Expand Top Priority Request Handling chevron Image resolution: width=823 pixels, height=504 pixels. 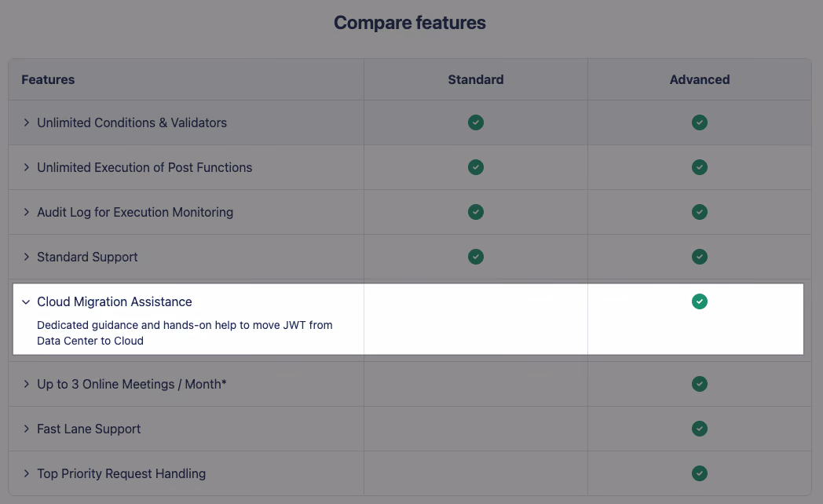click(x=26, y=473)
